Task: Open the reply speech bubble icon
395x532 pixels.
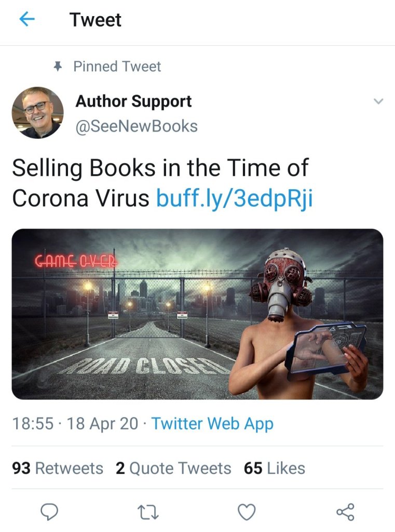Action: [x=49, y=512]
